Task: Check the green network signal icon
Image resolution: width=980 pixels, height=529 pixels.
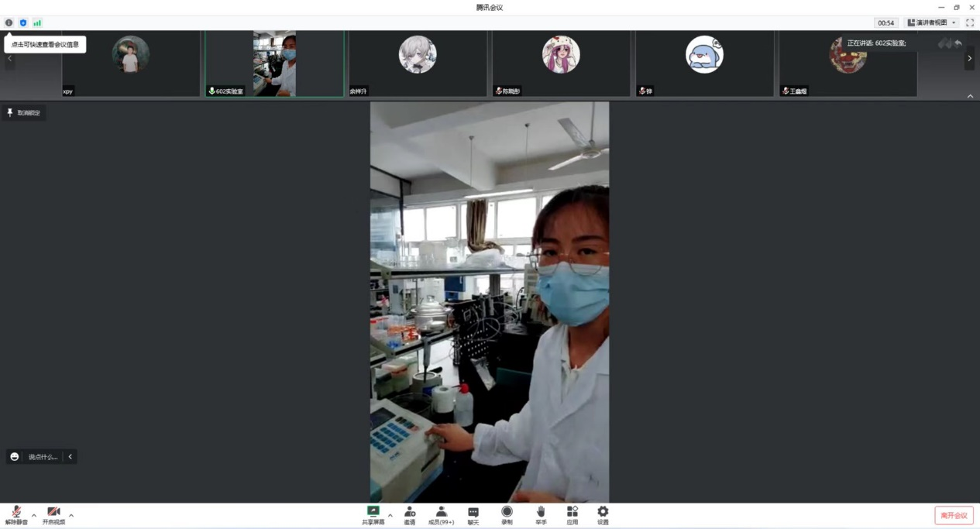Action: (x=37, y=23)
